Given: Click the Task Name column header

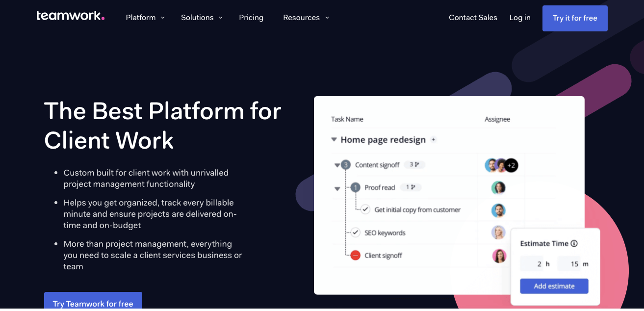Looking at the screenshot, I should coord(347,119).
